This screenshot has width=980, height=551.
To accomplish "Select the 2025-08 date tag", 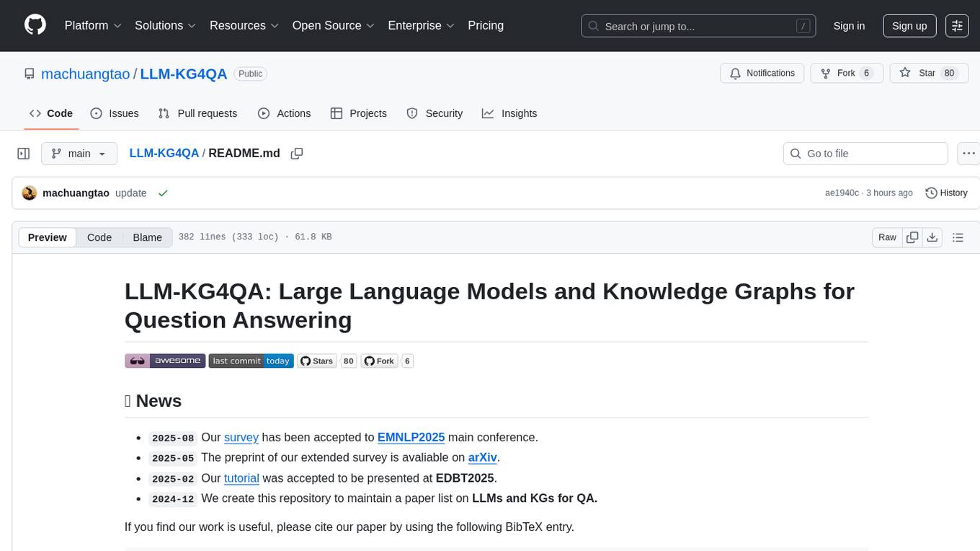I will pos(173,438).
